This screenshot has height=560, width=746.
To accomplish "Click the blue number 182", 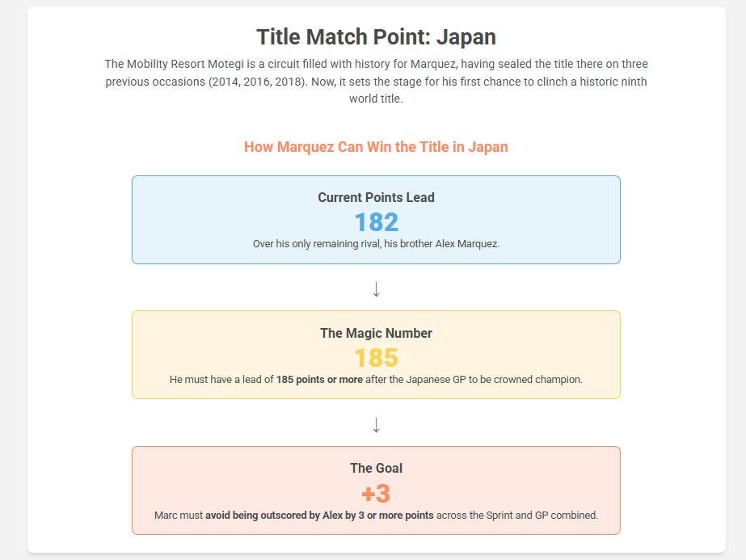I will click(376, 222).
